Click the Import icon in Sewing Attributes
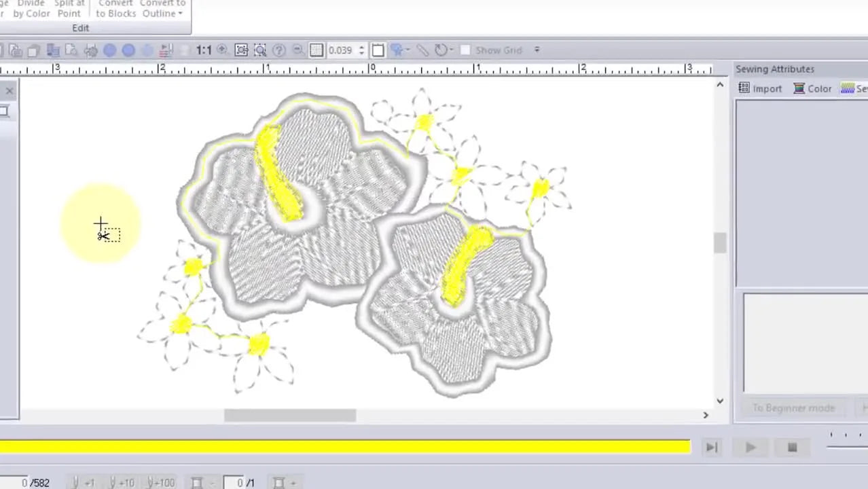 761,88
